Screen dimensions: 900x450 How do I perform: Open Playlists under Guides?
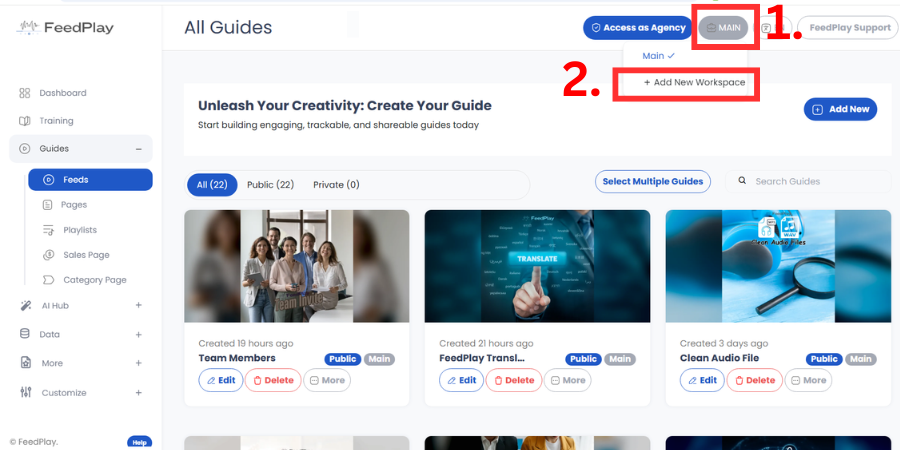point(80,230)
